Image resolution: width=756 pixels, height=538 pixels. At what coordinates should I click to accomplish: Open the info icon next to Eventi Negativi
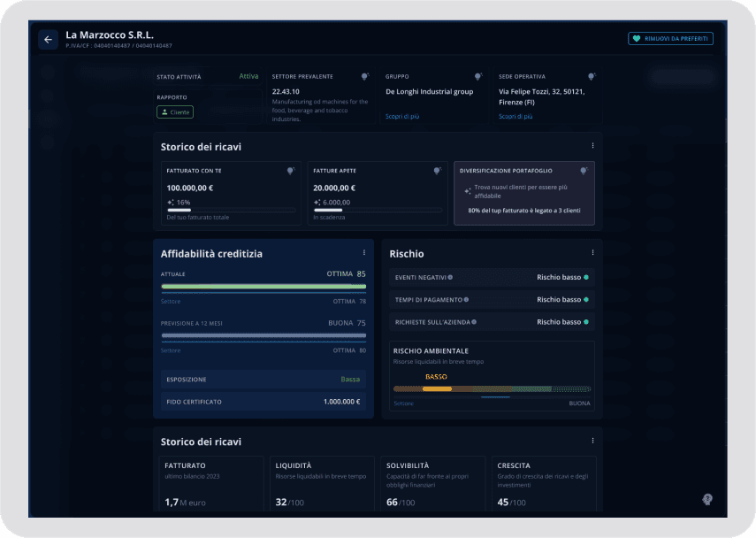(x=451, y=276)
